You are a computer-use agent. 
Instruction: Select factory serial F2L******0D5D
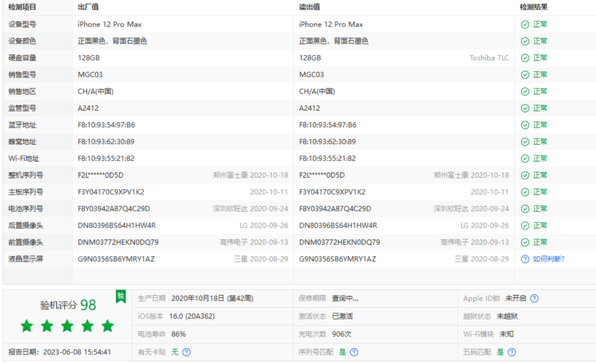tap(101, 175)
